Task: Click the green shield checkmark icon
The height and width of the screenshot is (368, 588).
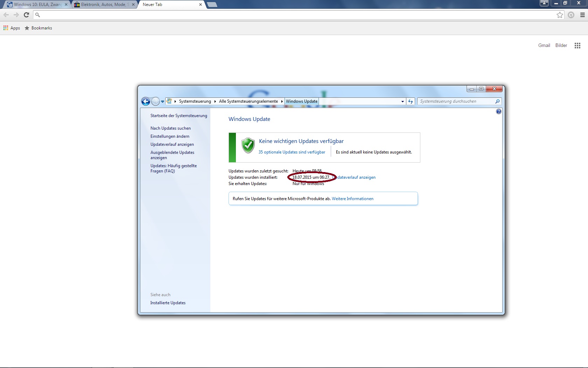Action: (x=248, y=145)
